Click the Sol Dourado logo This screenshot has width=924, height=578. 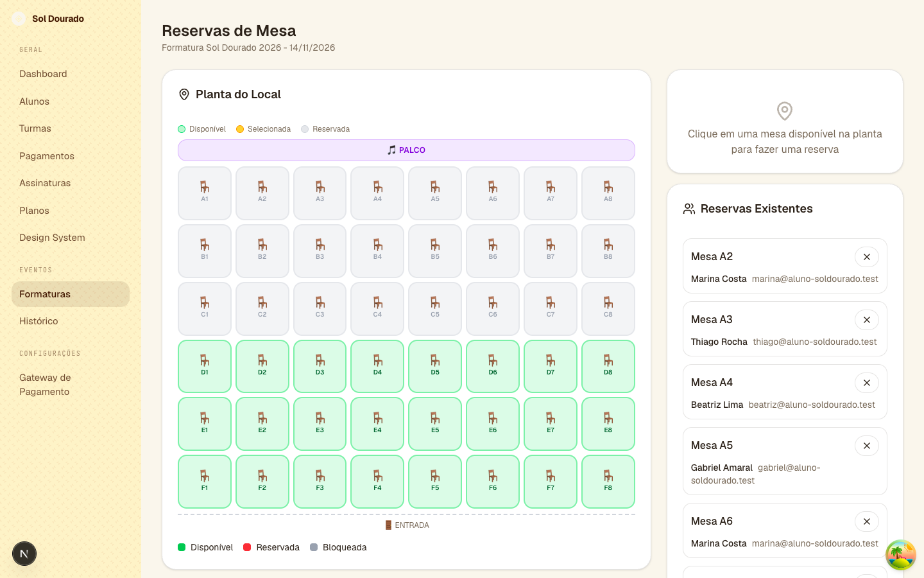[19, 19]
